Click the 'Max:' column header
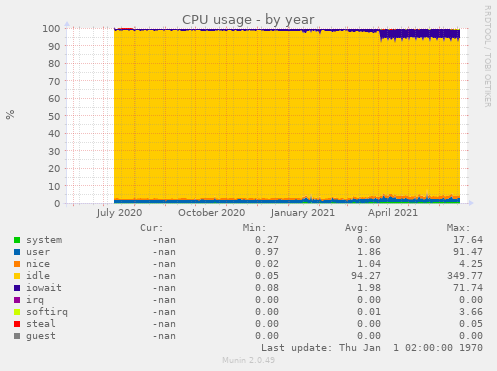Viewport: 497px width, 371px height. 458,228
